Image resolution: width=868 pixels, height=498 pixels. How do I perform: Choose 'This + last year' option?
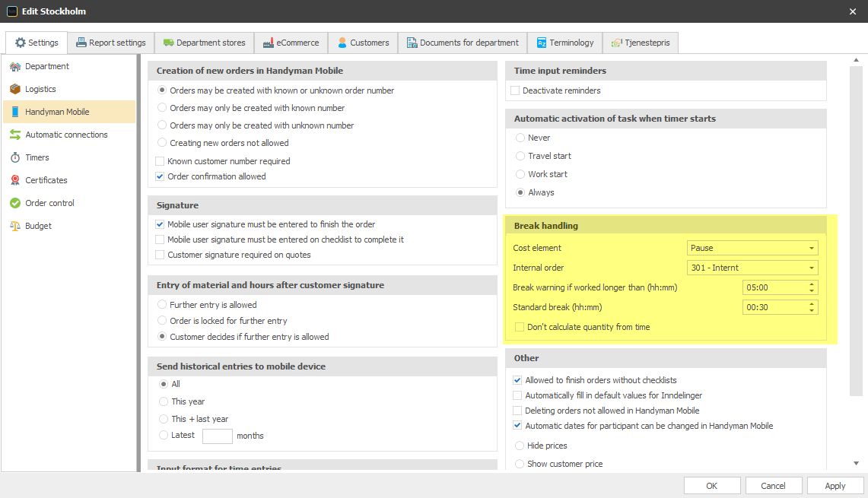[164, 419]
